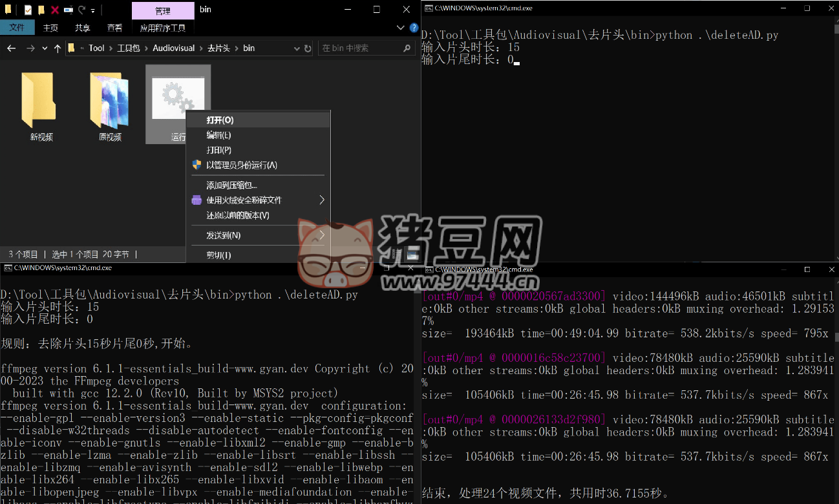Click Audiovisual in the breadcrumb path

pos(173,48)
